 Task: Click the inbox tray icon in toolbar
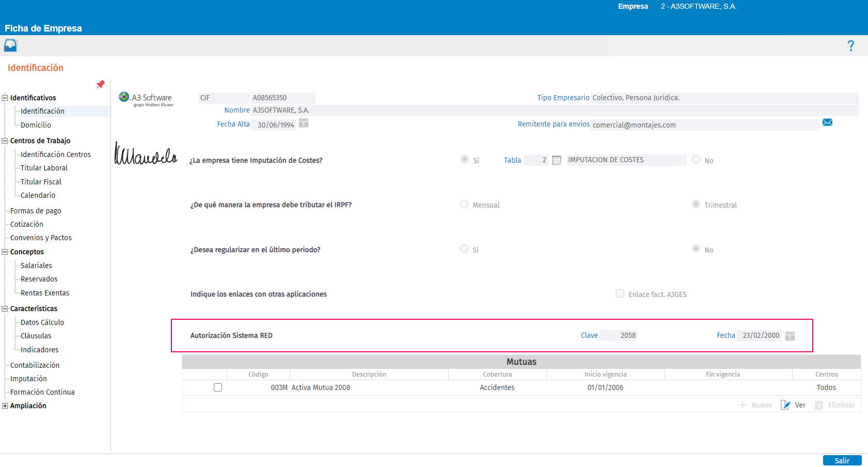coord(11,45)
